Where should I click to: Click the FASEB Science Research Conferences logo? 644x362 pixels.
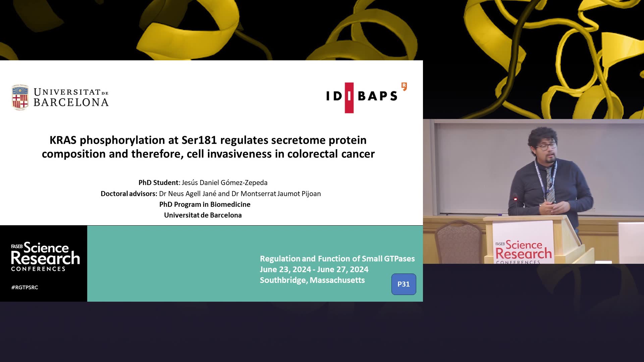pyautogui.click(x=45, y=257)
